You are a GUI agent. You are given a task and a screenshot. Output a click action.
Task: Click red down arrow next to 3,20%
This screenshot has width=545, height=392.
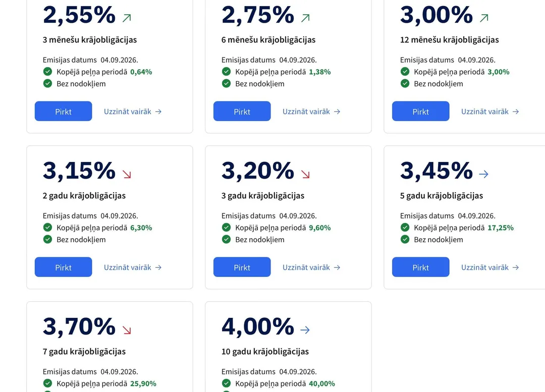305,174
